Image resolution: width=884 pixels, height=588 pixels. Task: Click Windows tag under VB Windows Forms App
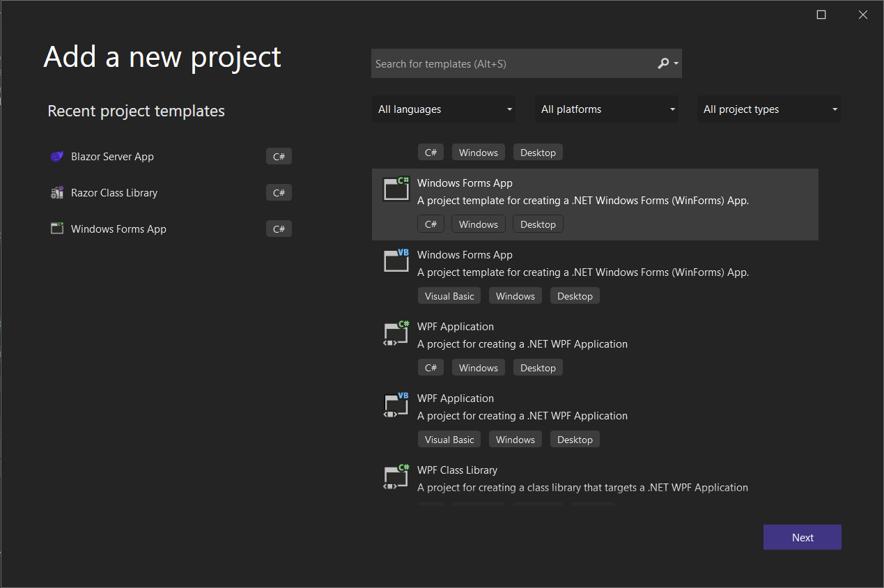click(x=515, y=296)
